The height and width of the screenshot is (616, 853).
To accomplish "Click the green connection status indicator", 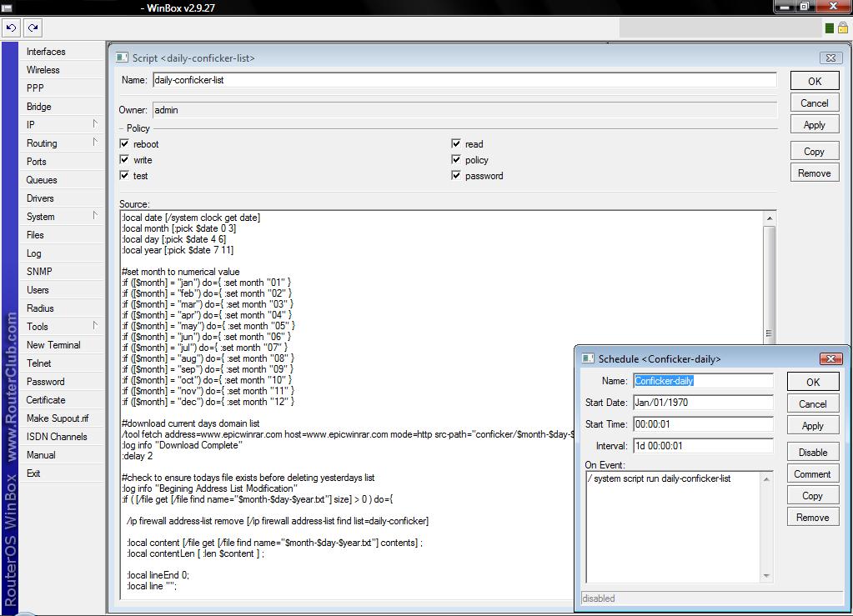I will (x=830, y=28).
